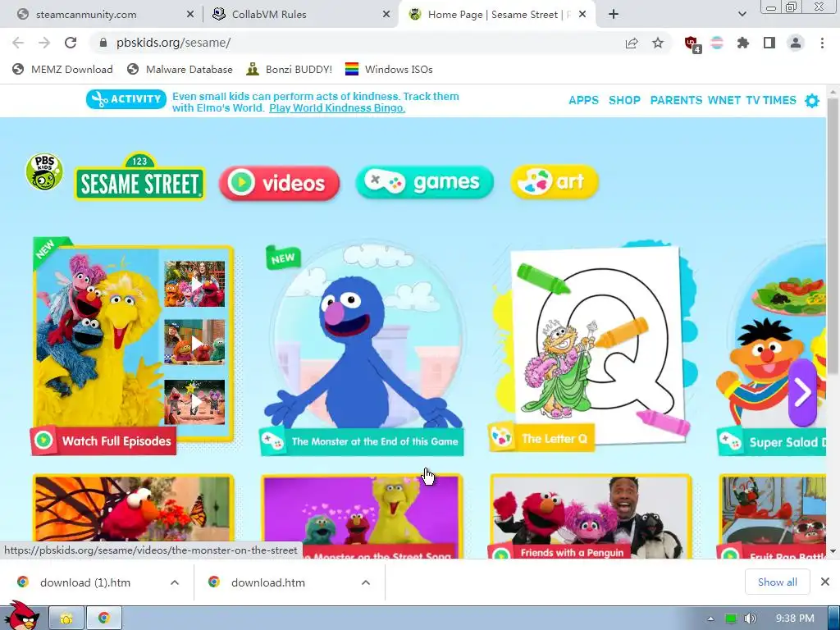Open the tab search dropdown arrow
Screen dimensions: 840x630
[742, 15]
